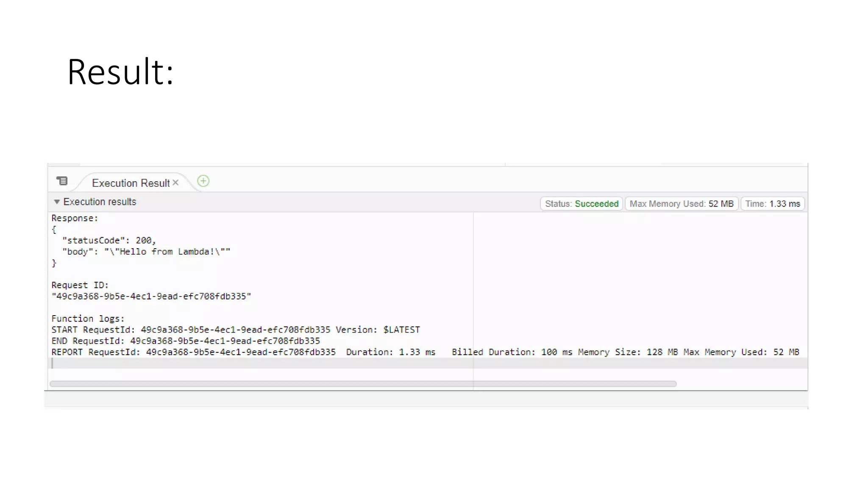
Task: Collapse the Execution results triangle
Action: pos(57,202)
